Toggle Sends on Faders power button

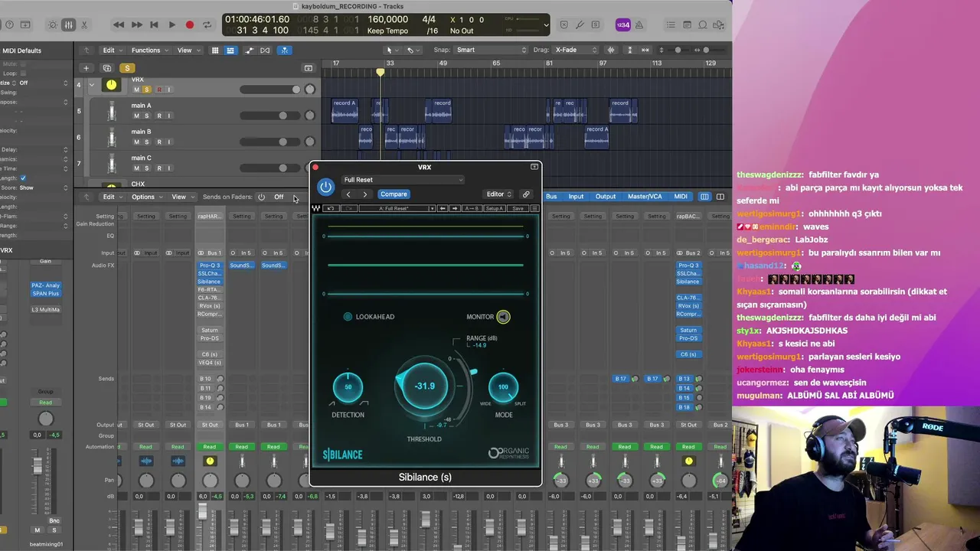coord(261,197)
